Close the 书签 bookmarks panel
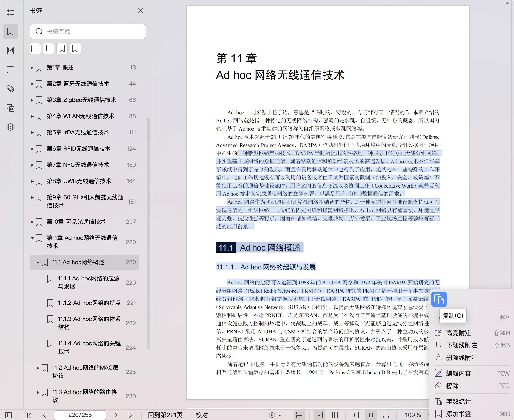The height and width of the screenshot is (420, 514). 140,11
